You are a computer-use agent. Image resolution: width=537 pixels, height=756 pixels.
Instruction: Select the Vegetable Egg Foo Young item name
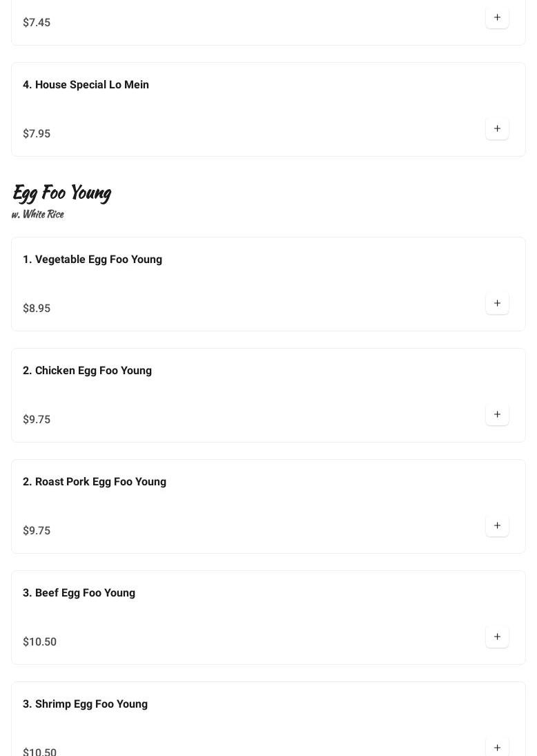click(x=92, y=259)
